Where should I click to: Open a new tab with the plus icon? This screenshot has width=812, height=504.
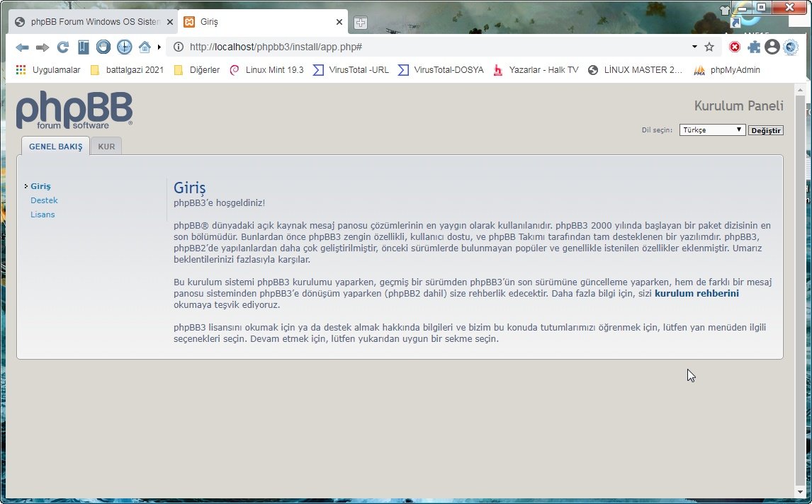pos(361,22)
